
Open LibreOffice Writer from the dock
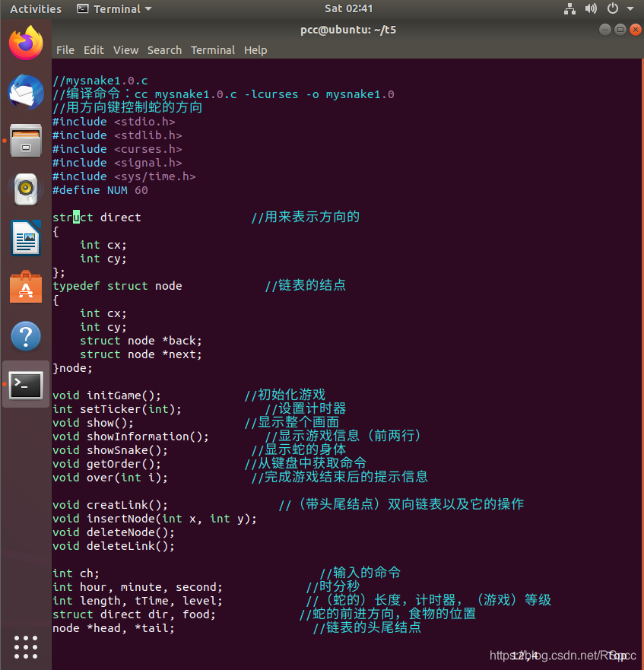point(26,238)
